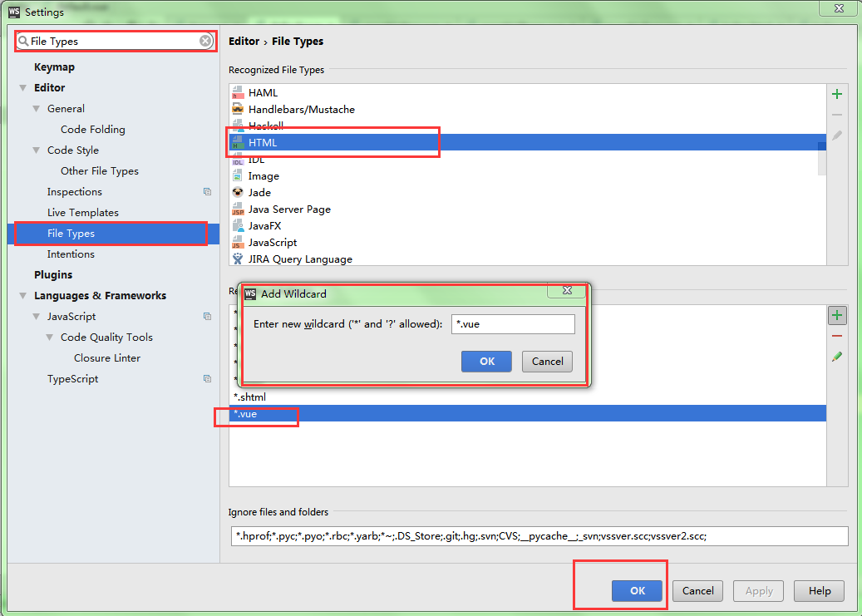Screen dimensions: 862x616
Task: Collapse the Editor tree node
Action: [23, 88]
